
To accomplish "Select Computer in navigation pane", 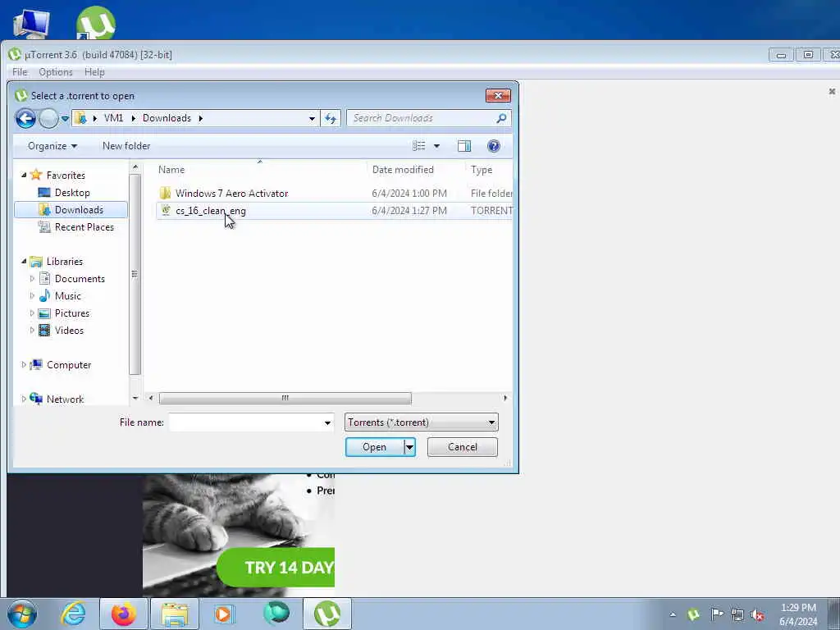I will click(x=69, y=365).
